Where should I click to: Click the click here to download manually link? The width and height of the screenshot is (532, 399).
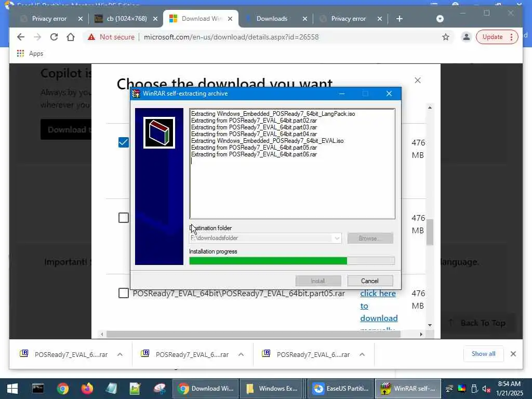[x=379, y=305]
